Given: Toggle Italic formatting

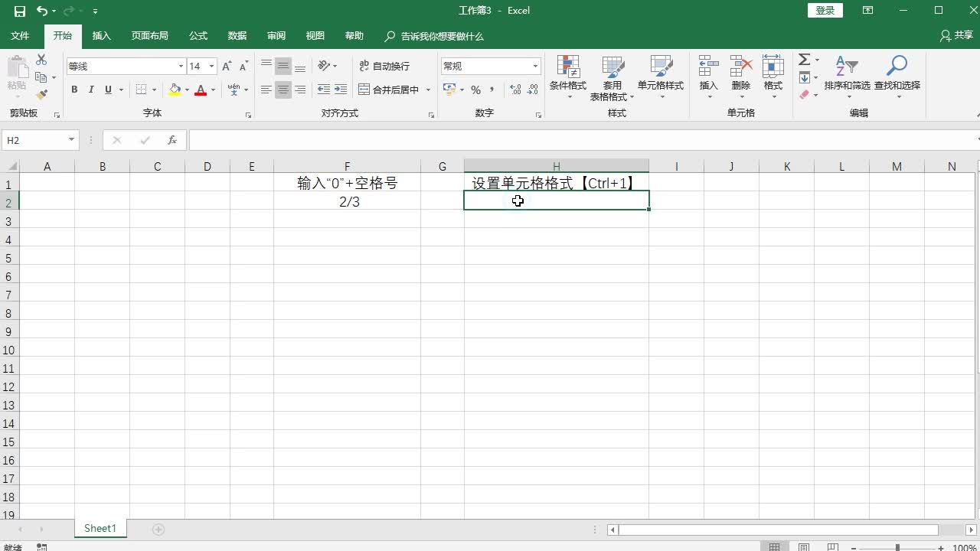Looking at the screenshot, I should point(91,90).
